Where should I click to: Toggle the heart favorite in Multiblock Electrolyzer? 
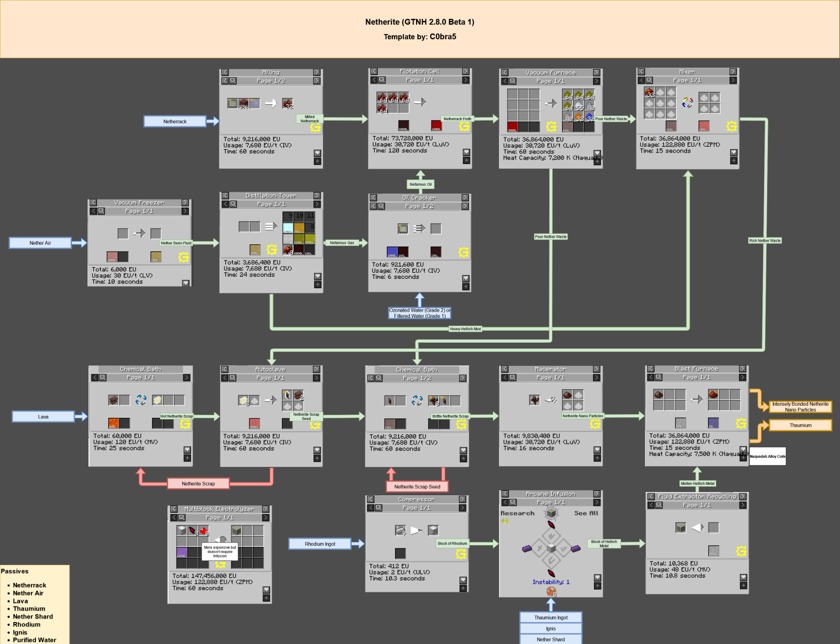[x=266, y=590]
